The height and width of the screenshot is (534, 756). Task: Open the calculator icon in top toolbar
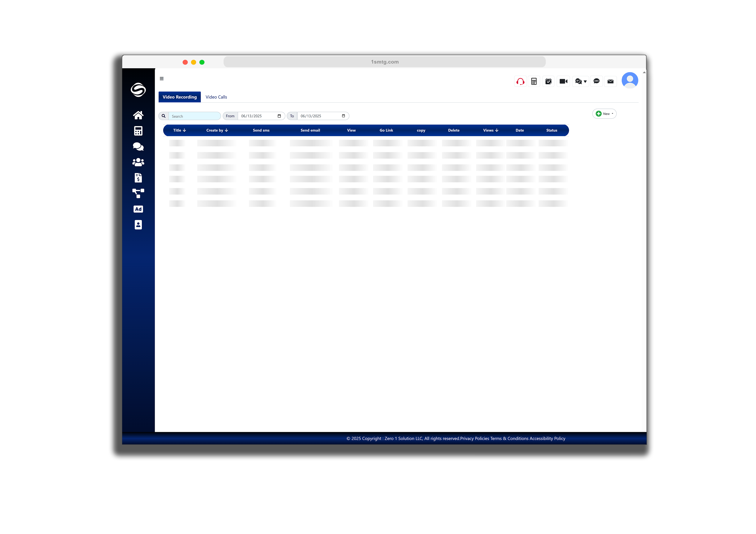[x=534, y=81]
